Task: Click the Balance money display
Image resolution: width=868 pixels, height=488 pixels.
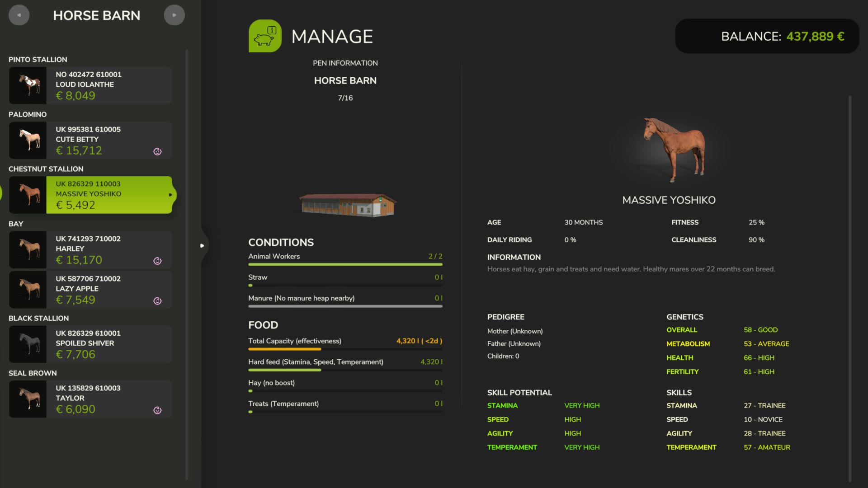Action: coord(767,36)
